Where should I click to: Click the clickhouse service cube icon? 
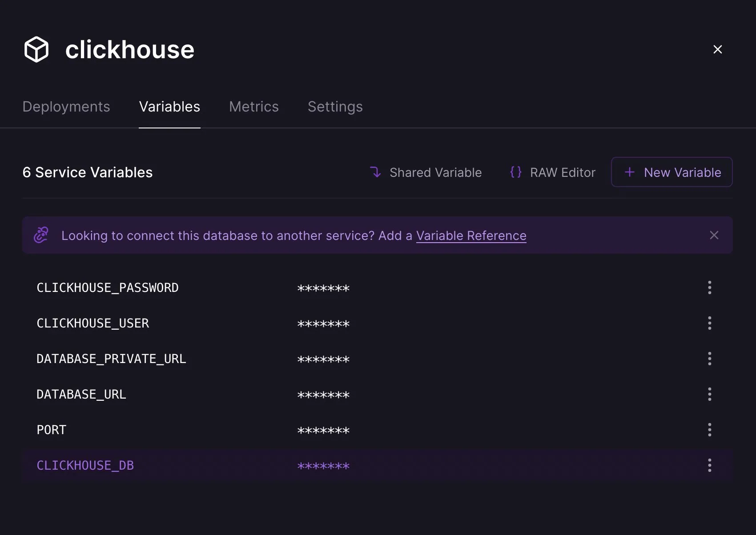click(x=36, y=49)
